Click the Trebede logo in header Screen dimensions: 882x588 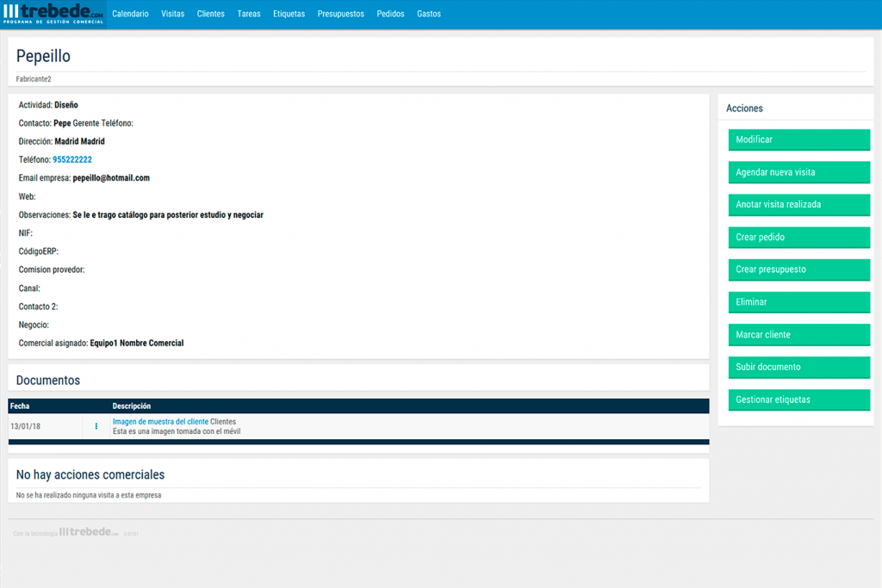pos(53,13)
